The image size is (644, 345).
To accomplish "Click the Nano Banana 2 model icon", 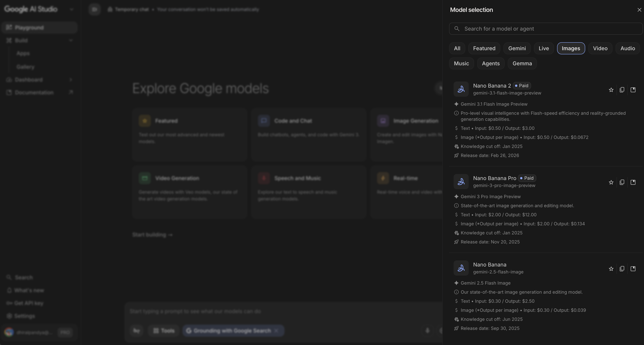I will 461,89.
